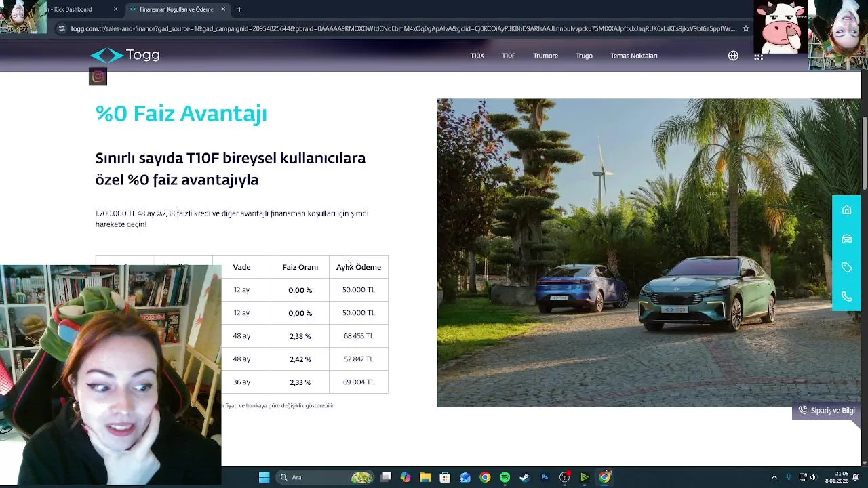Click the phone icon in right sidebar
Image resolution: width=868 pixels, height=488 pixels.
tap(846, 297)
